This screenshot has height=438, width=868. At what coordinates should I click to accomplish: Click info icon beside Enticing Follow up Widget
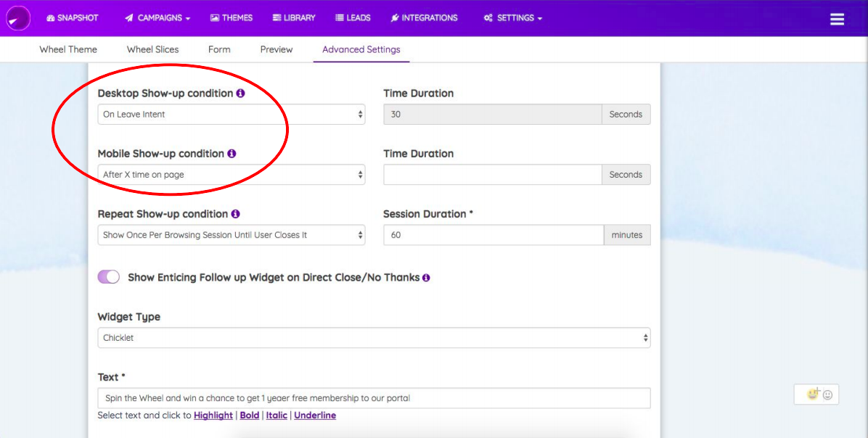426,278
